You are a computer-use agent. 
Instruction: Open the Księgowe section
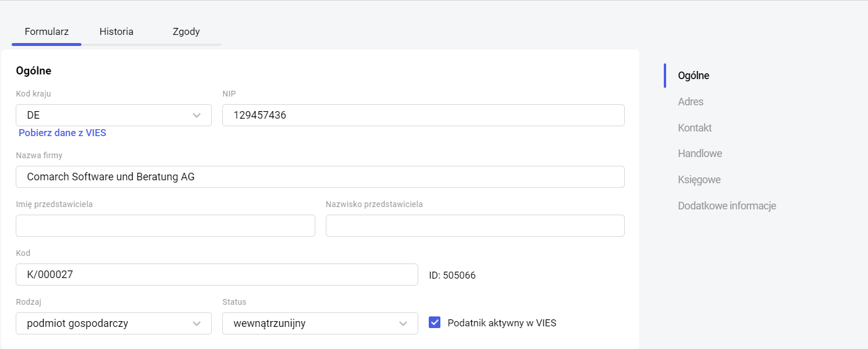click(699, 180)
